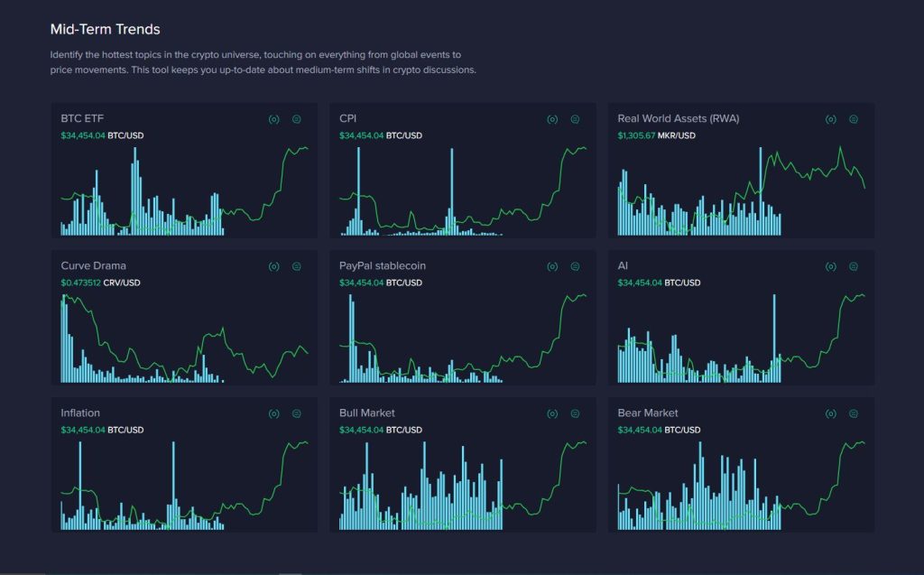Open the Curve Drama trend

coord(93,265)
